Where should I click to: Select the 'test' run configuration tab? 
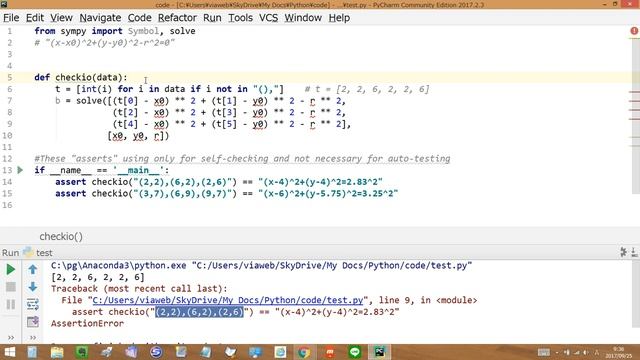click(x=38, y=253)
